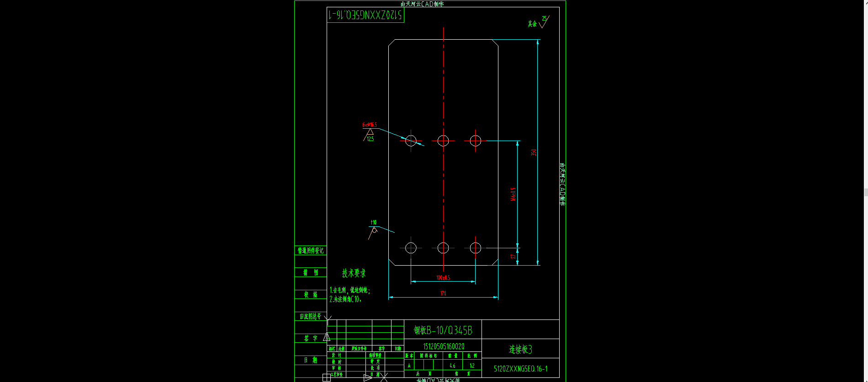
Task: Click the 27 edge distance dimension
Action: (513, 256)
